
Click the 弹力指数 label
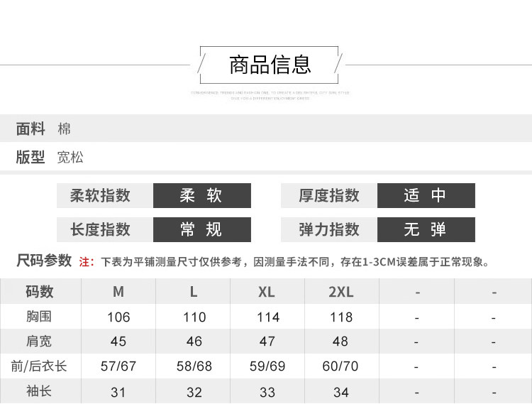328,229
